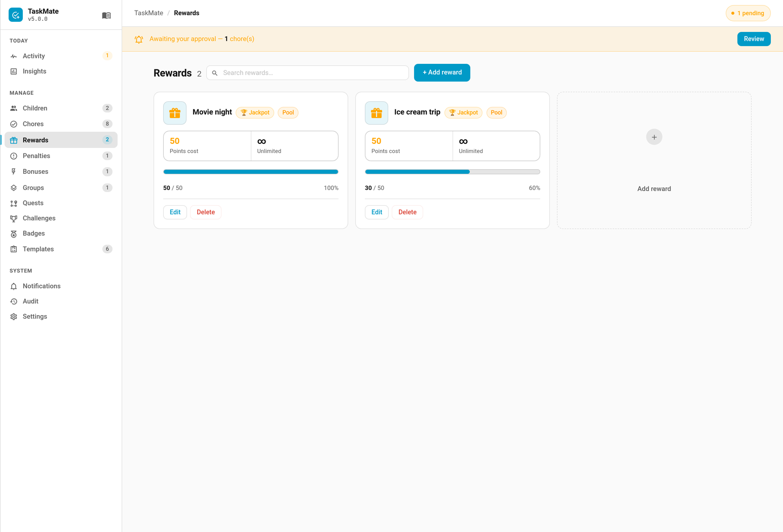The height and width of the screenshot is (532, 783).
Task: Click the Badges medal icon
Action: [14, 234]
